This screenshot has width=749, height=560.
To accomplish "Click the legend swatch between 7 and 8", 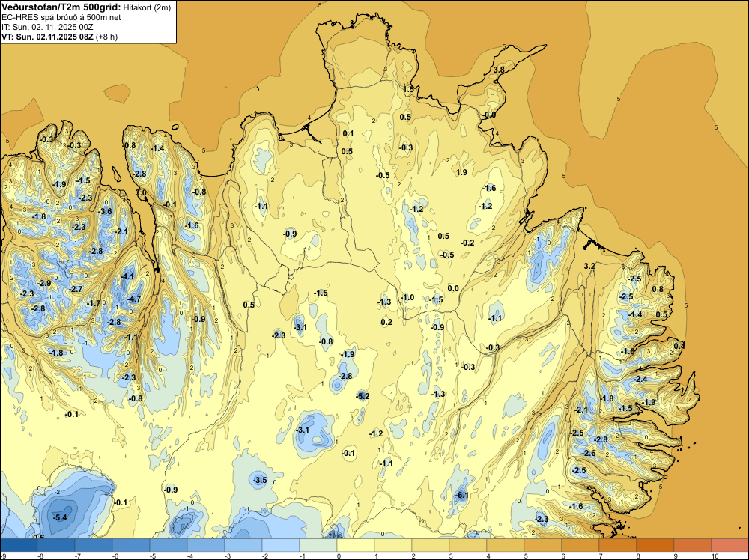I will point(618,545).
